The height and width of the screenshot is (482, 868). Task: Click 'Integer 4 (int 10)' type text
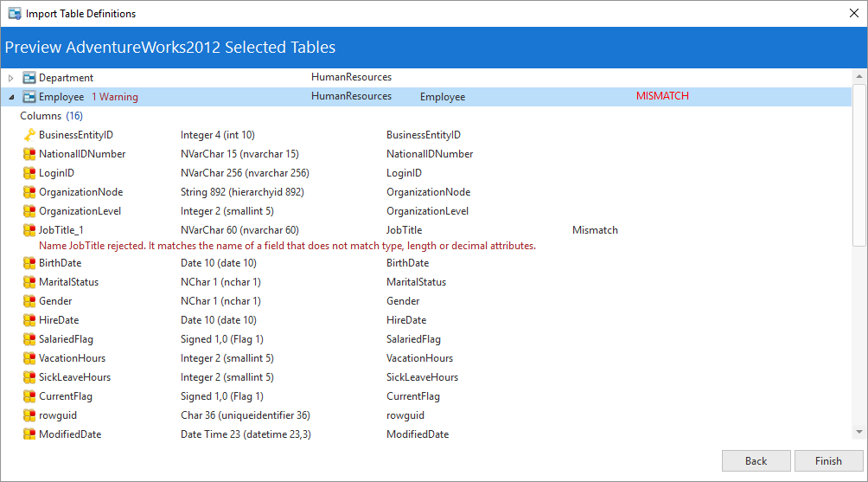tap(218, 135)
